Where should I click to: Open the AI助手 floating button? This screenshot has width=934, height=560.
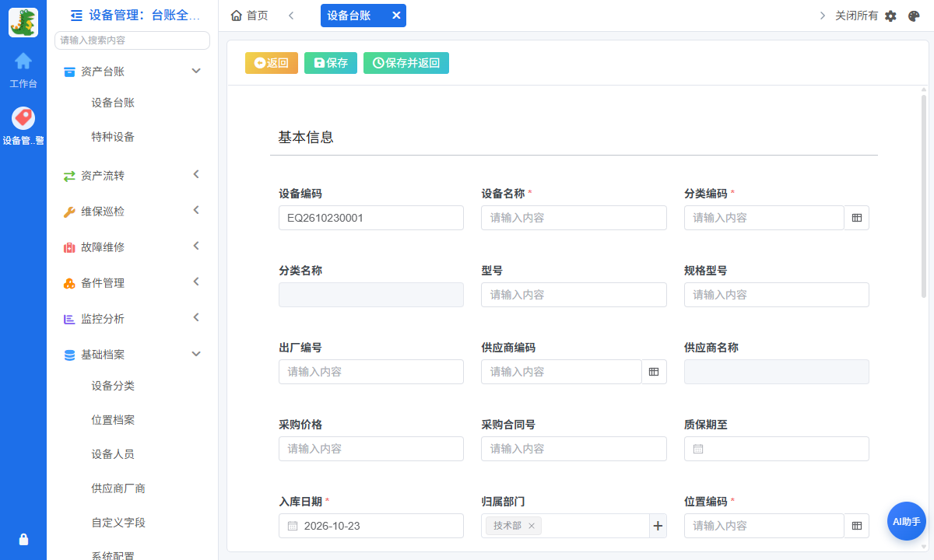(x=907, y=521)
